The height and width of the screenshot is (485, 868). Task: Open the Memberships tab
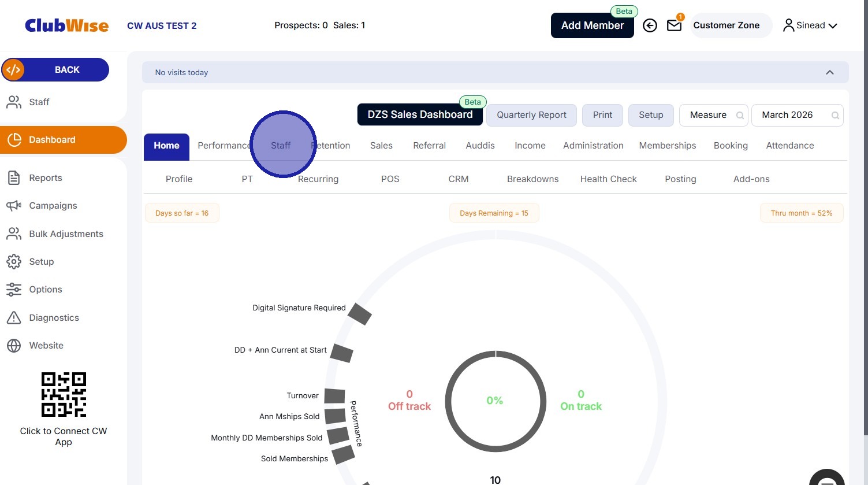click(668, 146)
